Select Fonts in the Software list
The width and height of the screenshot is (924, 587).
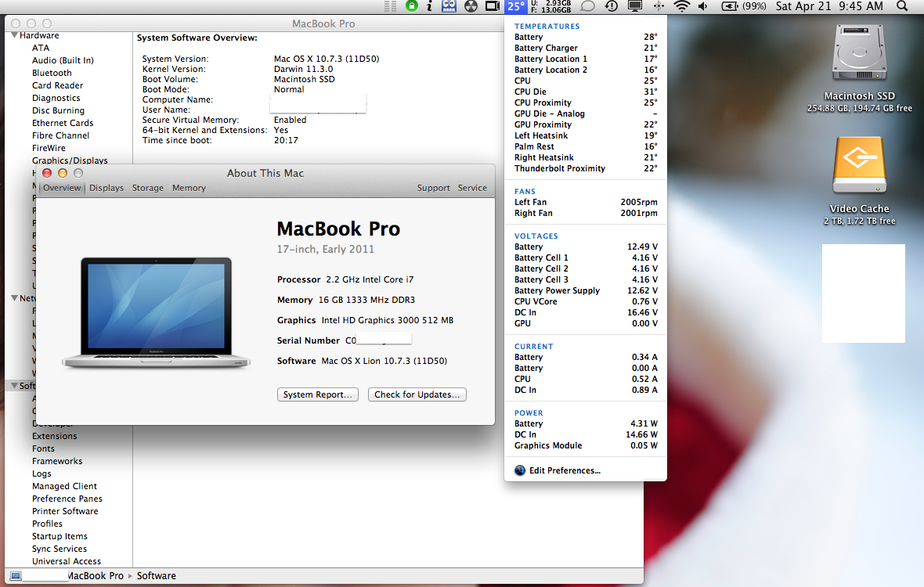point(43,448)
